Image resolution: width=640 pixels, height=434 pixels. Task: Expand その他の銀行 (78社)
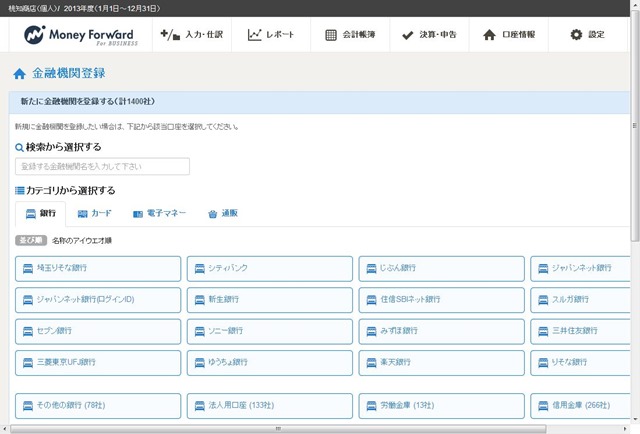[98, 406]
